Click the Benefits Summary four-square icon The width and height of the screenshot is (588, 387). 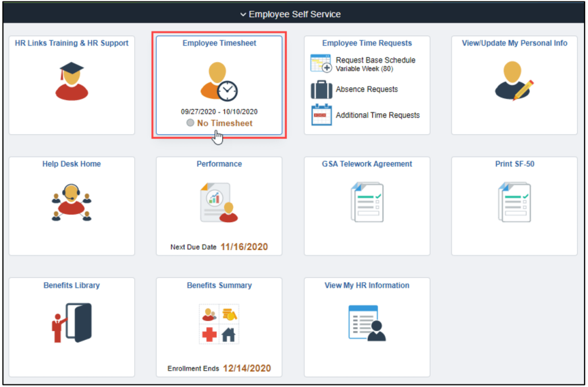pos(219,323)
